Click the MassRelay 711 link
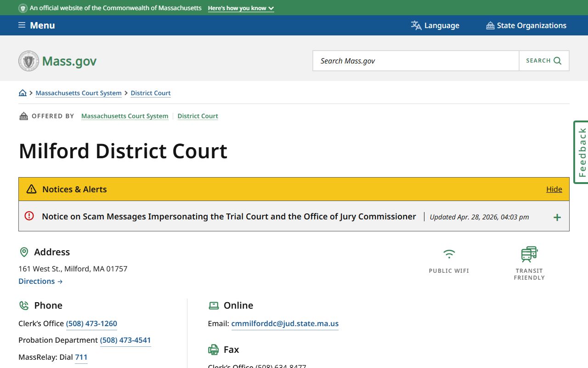Viewport: 588px width, 368px height. click(81, 357)
